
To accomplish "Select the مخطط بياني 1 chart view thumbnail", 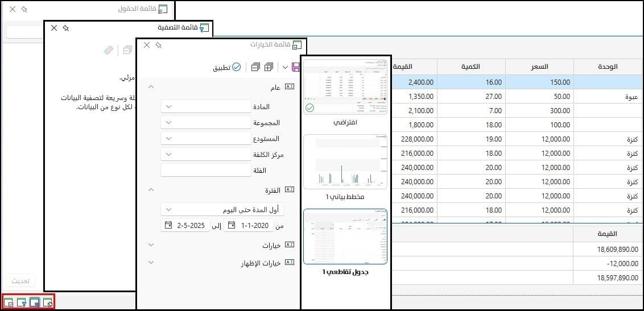I will tap(345, 161).
